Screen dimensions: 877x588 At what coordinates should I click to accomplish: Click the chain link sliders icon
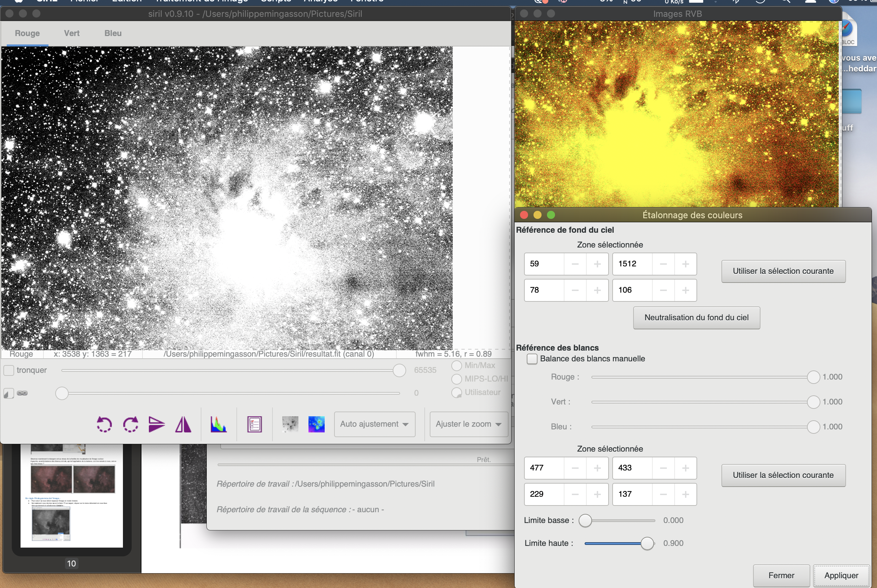click(22, 393)
